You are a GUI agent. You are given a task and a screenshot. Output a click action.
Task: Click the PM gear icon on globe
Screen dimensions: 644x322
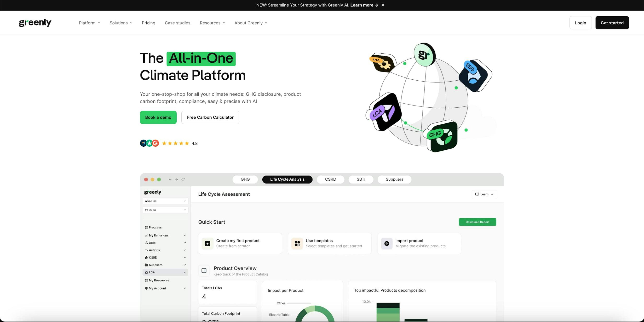click(x=383, y=63)
